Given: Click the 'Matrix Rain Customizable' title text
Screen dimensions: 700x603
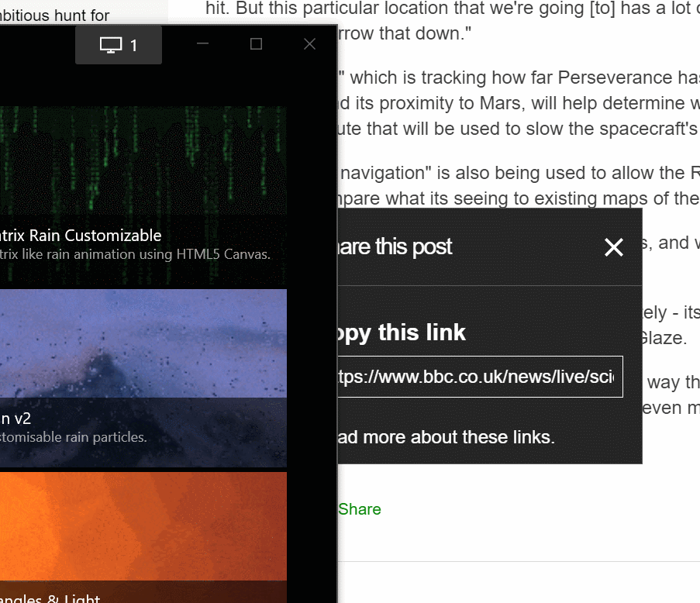Looking at the screenshot, I should [81, 235].
